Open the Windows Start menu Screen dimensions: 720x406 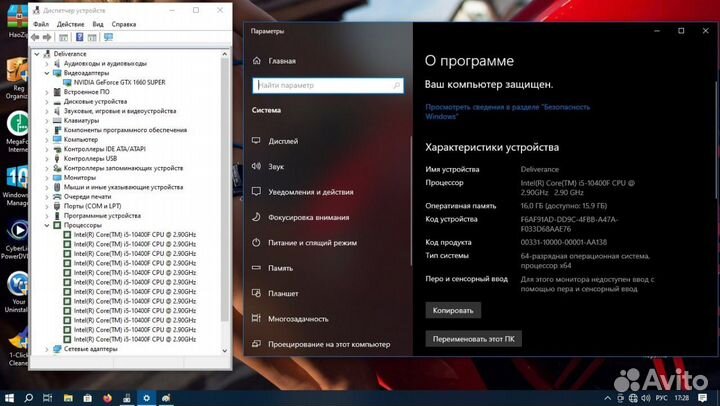pos(9,398)
